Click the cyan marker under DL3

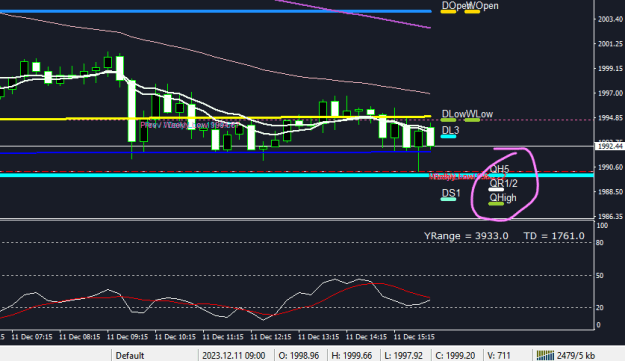click(448, 137)
